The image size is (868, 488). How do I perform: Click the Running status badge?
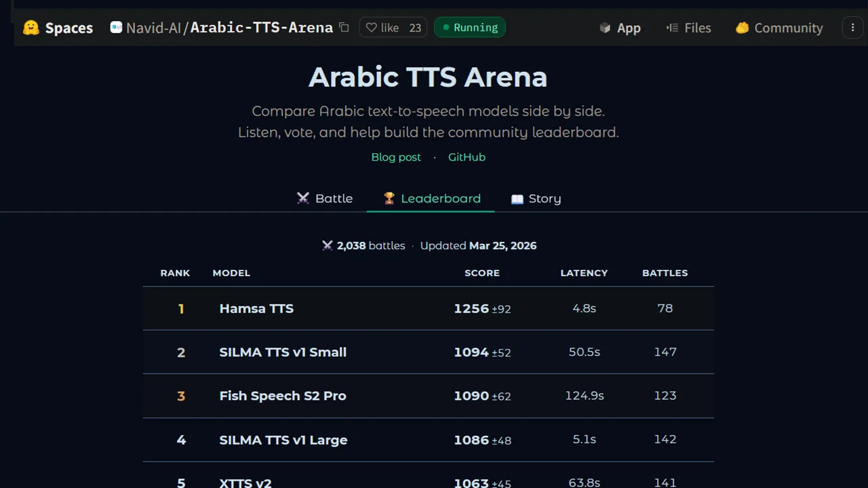point(469,27)
